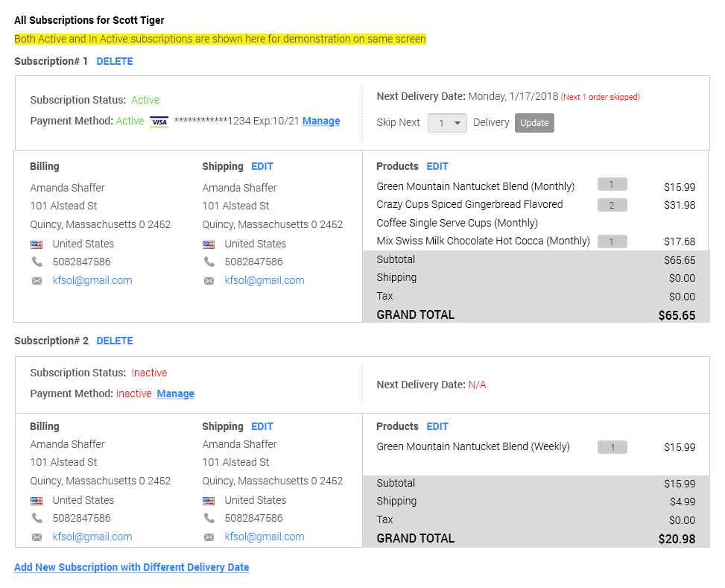Click the envelope icon in Subscription 1 shipping
725x588 pixels.
209,281
